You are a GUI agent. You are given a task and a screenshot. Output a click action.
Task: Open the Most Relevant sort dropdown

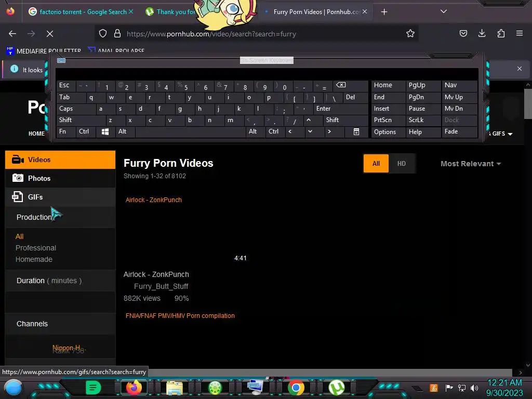pyautogui.click(x=471, y=164)
